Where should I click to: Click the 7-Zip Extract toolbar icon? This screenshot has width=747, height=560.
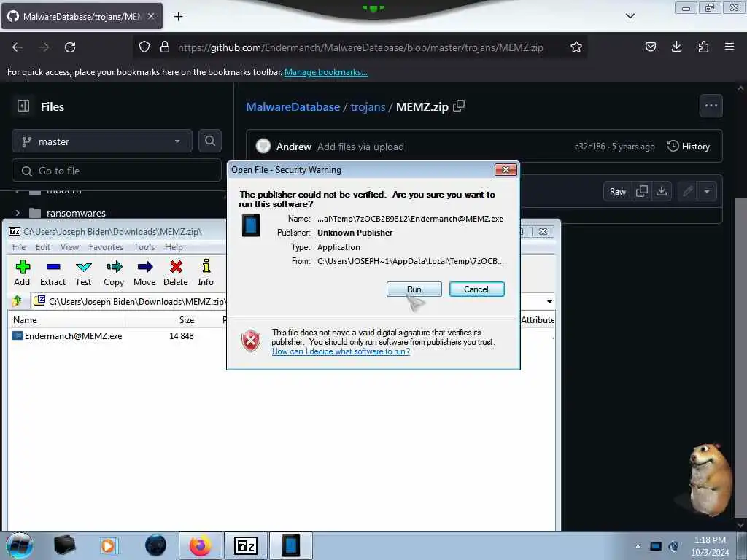[x=53, y=273]
